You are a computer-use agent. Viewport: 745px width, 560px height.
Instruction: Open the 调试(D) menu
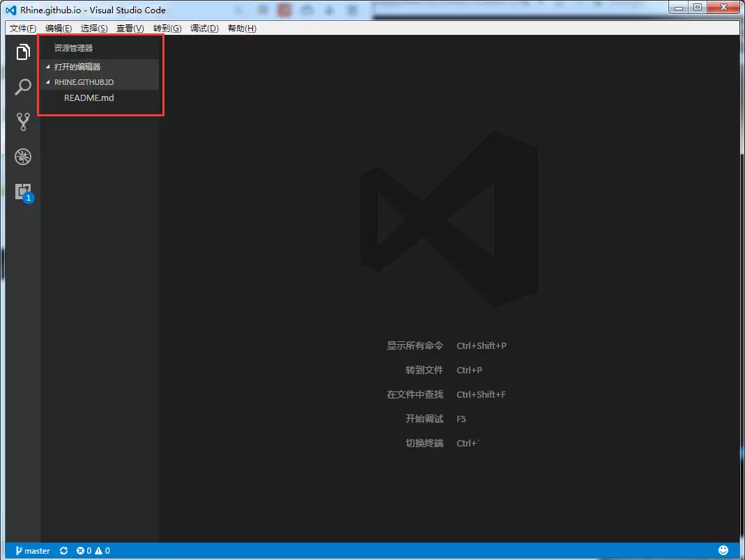204,29
